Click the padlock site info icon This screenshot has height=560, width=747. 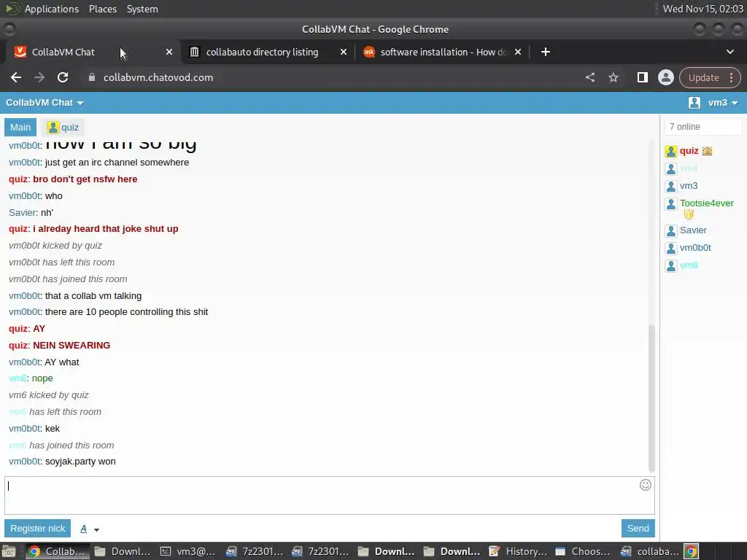[92, 77]
